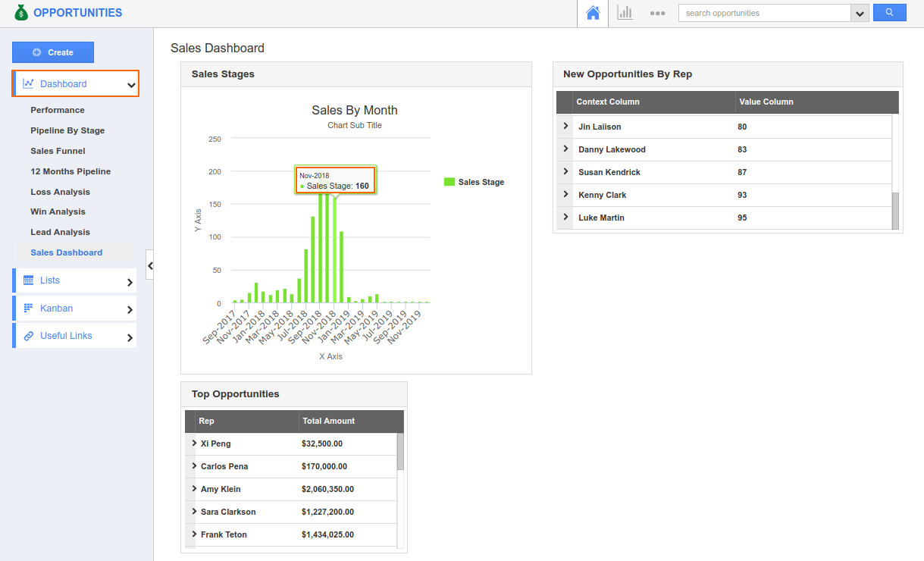Open the bar chart reports icon
The height and width of the screenshot is (561, 924).
pyautogui.click(x=625, y=13)
